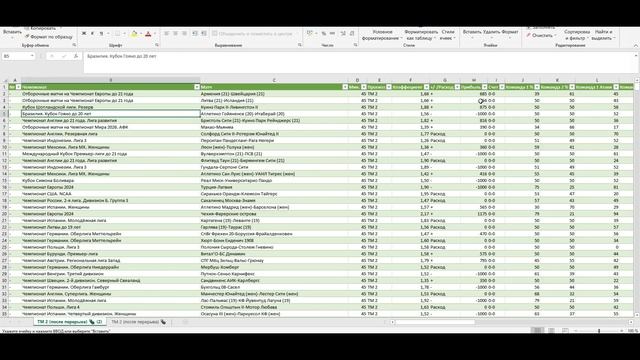Switch to Page Layout view in status bar
This screenshot has height=360, width=640.
(551, 330)
